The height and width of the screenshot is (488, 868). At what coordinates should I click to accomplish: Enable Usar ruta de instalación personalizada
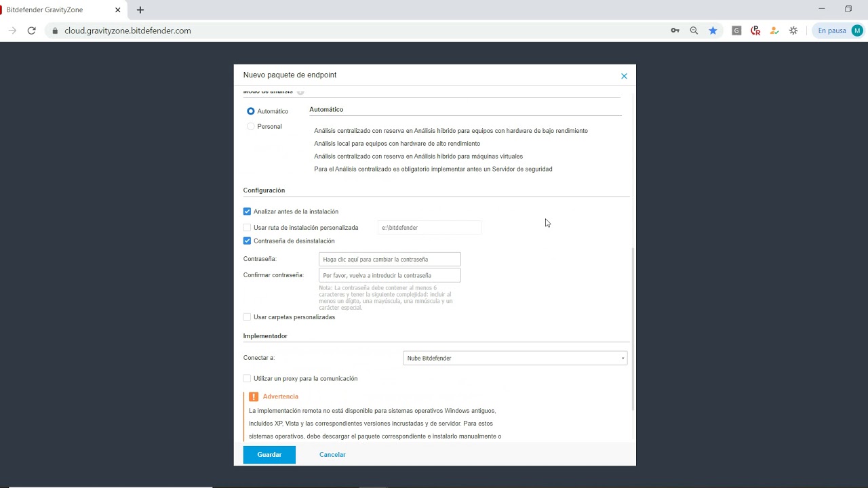tap(247, 228)
